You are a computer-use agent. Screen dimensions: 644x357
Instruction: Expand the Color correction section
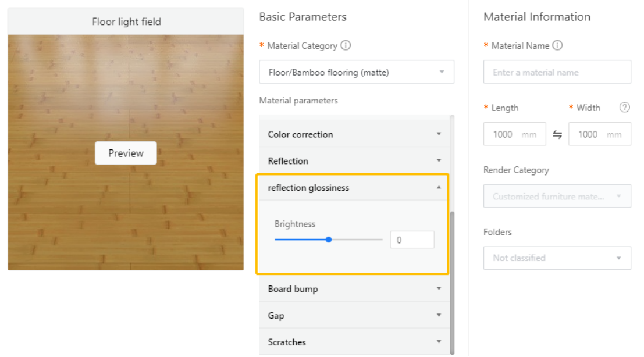pyautogui.click(x=354, y=134)
